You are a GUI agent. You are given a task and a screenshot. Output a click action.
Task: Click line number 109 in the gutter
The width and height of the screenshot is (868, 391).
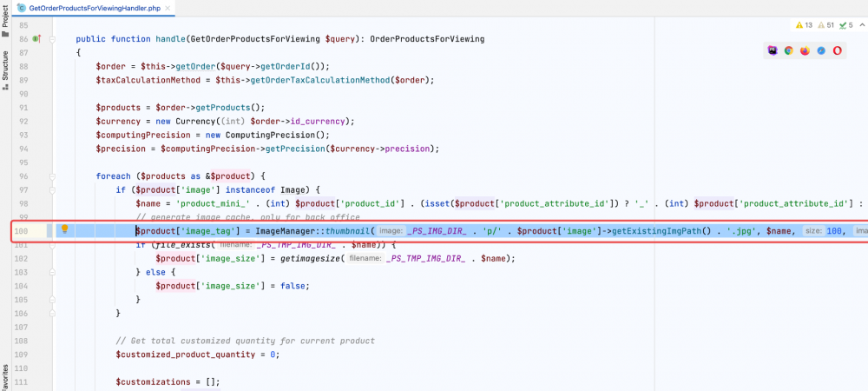click(22, 355)
